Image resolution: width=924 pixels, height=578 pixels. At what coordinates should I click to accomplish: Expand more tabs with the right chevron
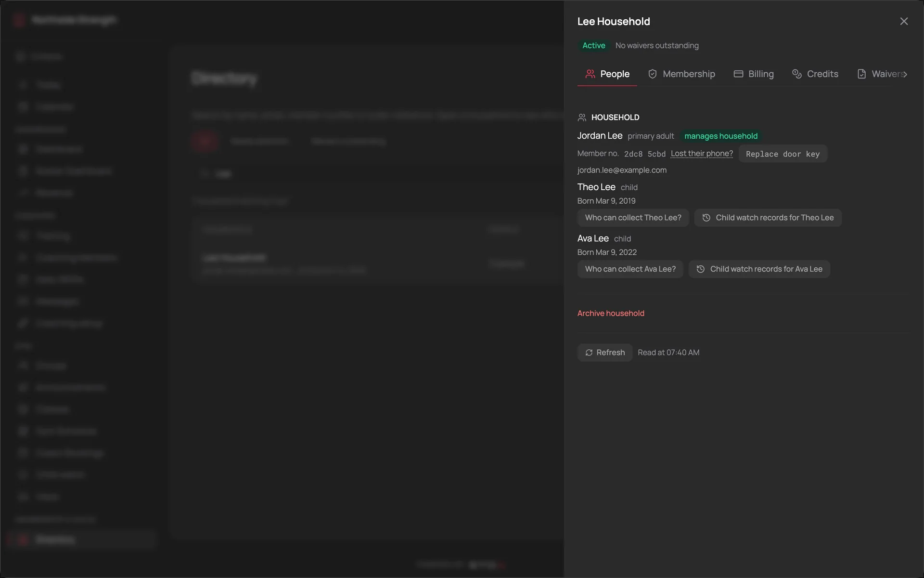coord(905,74)
